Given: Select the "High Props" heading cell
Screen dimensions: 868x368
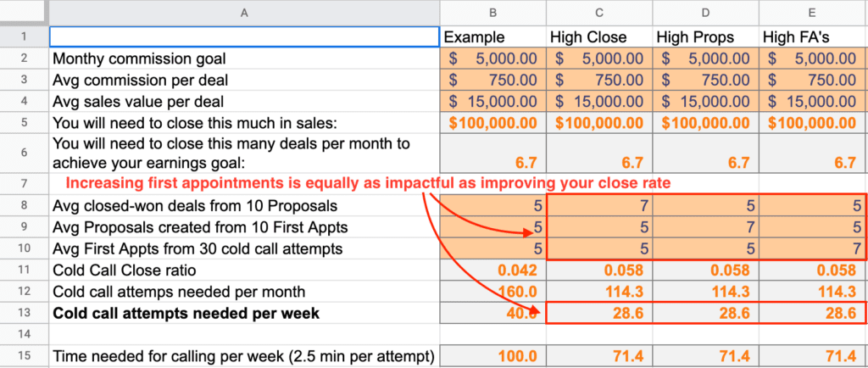Looking at the screenshot, I should [x=705, y=37].
